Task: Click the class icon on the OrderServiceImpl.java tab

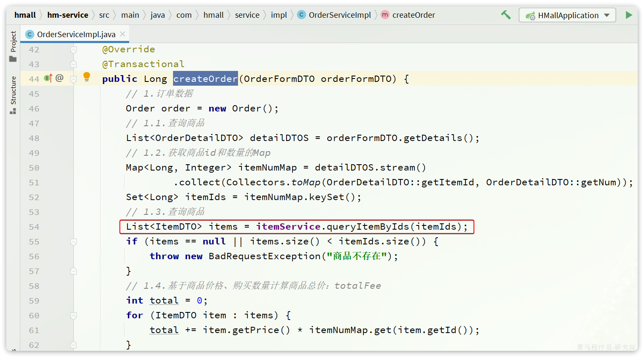Action: click(29, 34)
